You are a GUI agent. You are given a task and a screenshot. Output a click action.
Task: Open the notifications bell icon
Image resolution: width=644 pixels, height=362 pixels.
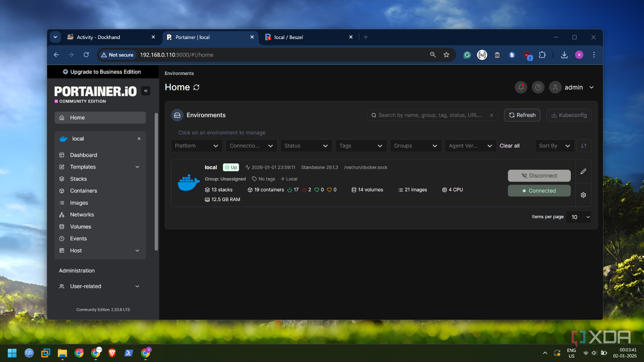[x=521, y=87]
